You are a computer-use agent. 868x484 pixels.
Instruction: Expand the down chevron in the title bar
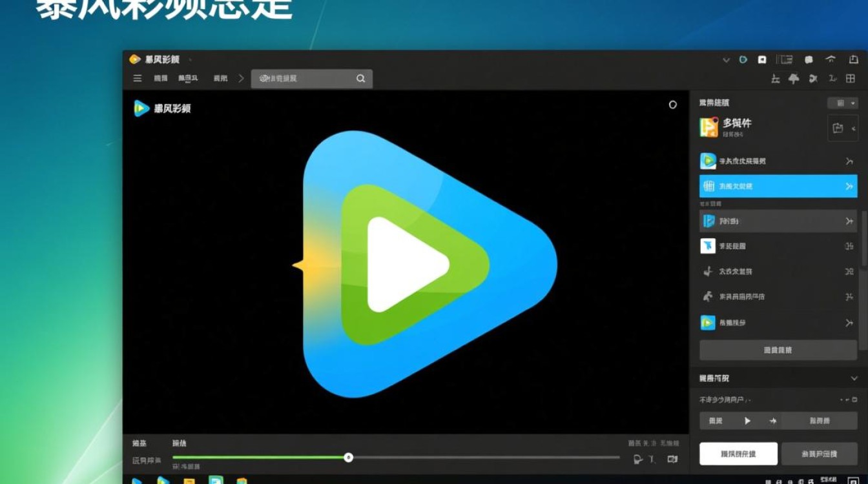coord(726,60)
